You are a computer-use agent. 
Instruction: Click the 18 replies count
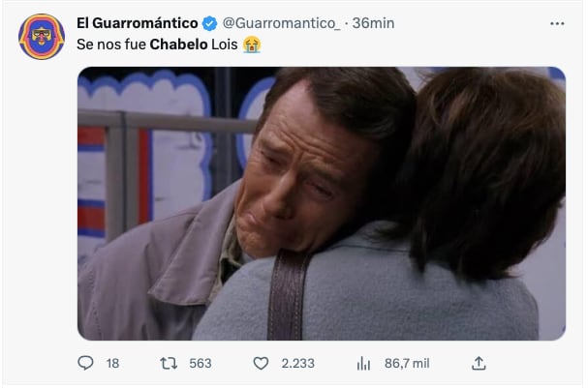[x=112, y=363]
